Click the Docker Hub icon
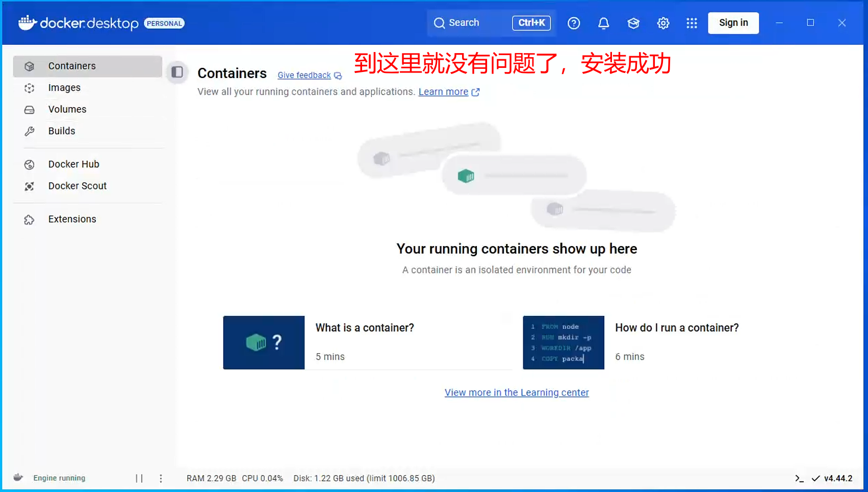Screen dimensions: 868x492 pos(30,165)
